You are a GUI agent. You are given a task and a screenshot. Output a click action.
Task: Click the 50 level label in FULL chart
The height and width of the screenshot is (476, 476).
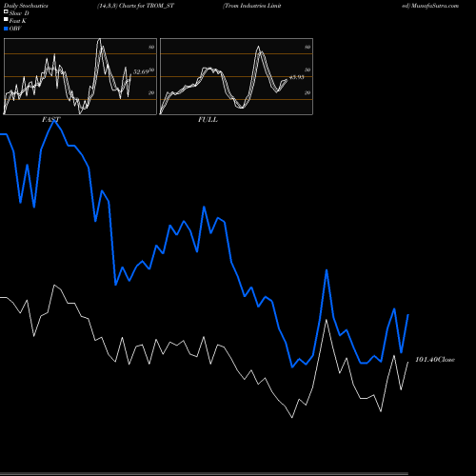[307, 69]
